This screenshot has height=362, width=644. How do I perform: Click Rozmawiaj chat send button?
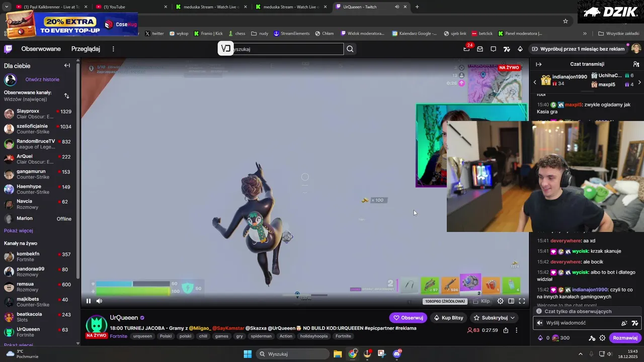625,338
